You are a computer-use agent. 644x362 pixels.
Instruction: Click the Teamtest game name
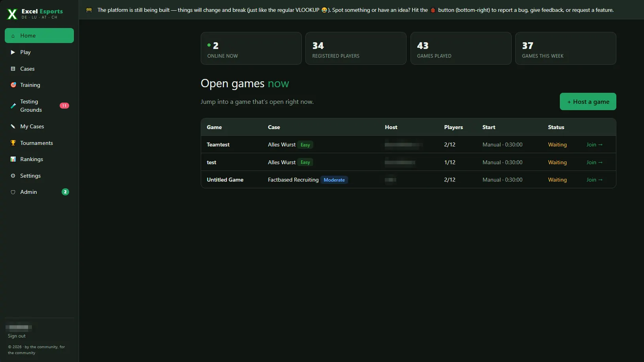click(218, 144)
